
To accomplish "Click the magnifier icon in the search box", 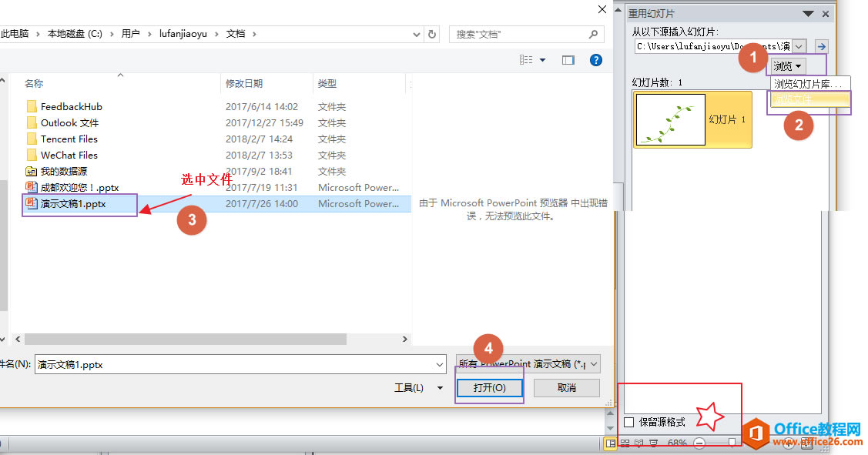I will click(x=593, y=35).
